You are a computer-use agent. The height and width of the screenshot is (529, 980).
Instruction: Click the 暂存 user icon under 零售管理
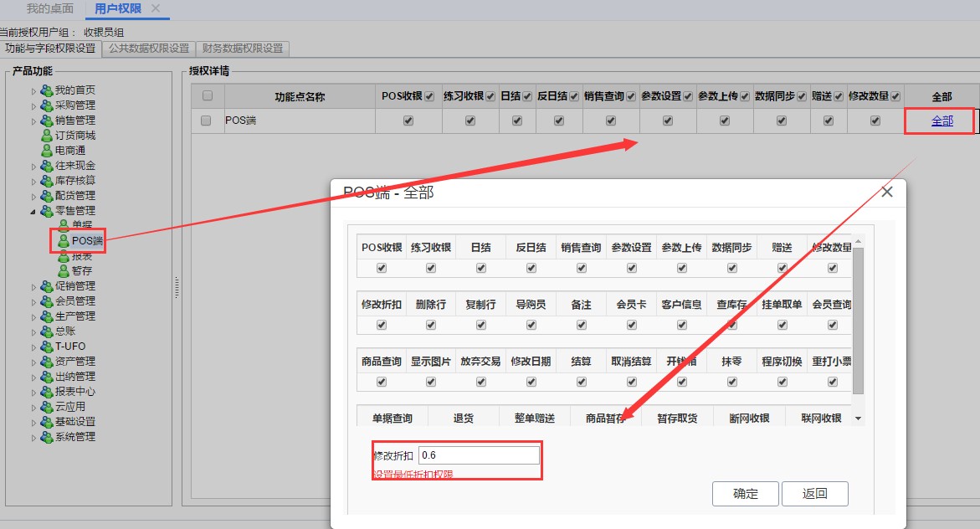click(63, 270)
